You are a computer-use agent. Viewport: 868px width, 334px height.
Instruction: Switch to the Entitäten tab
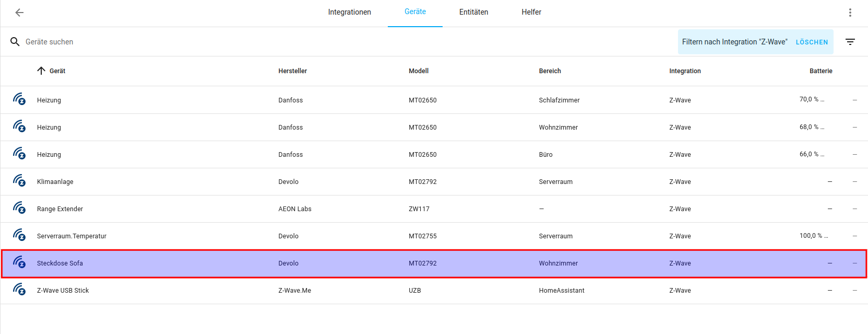tap(473, 12)
